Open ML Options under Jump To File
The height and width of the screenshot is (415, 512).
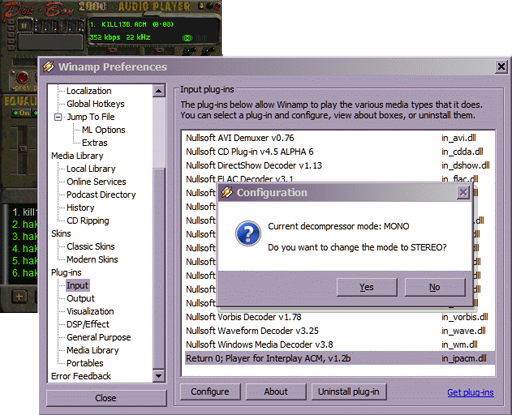coord(103,130)
